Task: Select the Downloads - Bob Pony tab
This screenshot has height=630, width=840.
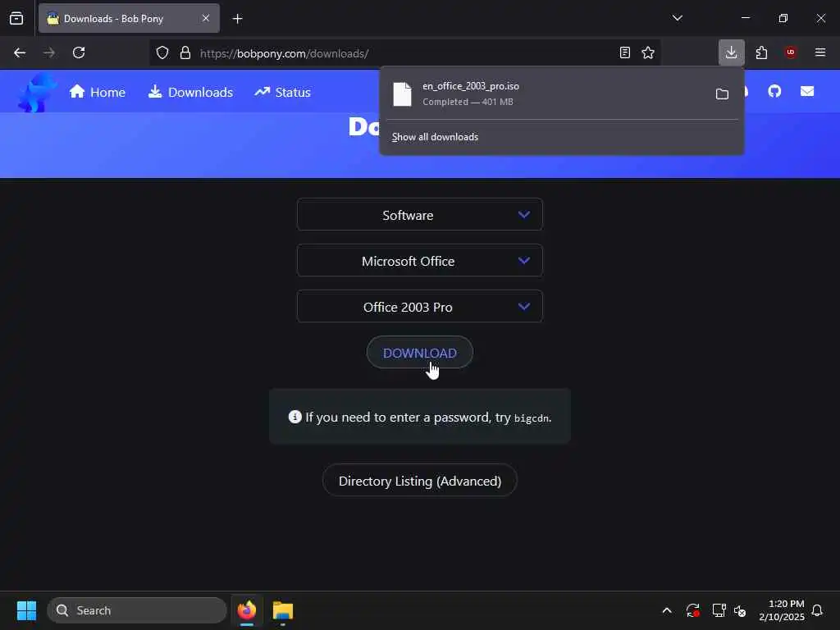Action: click(x=129, y=18)
